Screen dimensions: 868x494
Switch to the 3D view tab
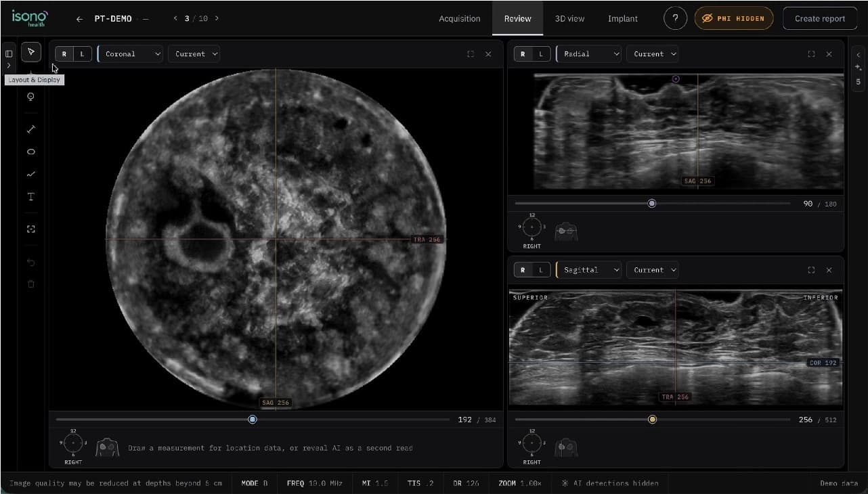[569, 19]
